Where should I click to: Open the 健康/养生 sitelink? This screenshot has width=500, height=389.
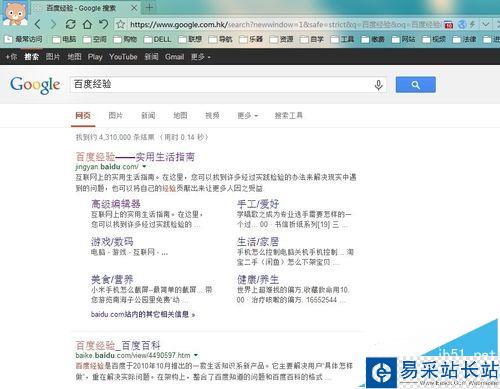258,279
